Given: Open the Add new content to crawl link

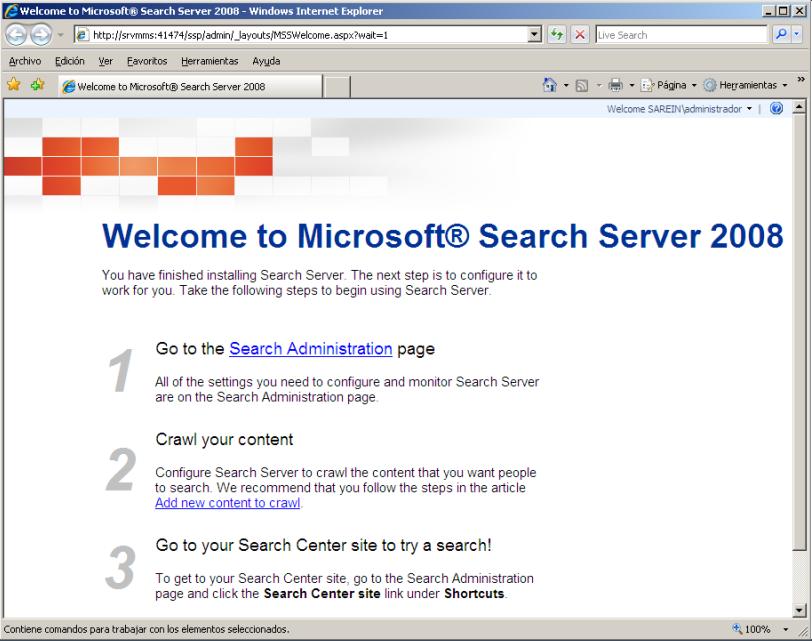Looking at the screenshot, I should (228, 503).
